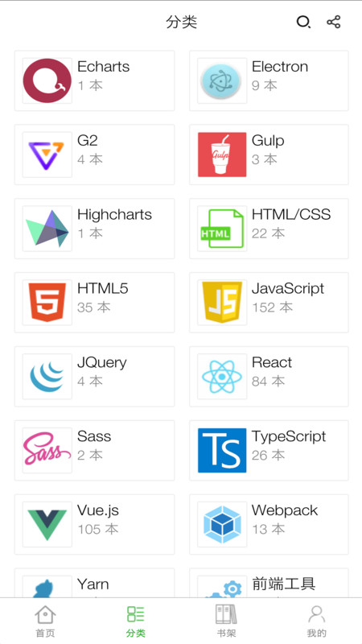Open the Vue.js 105 本 category
This screenshot has height=644, width=362.
click(x=94, y=524)
